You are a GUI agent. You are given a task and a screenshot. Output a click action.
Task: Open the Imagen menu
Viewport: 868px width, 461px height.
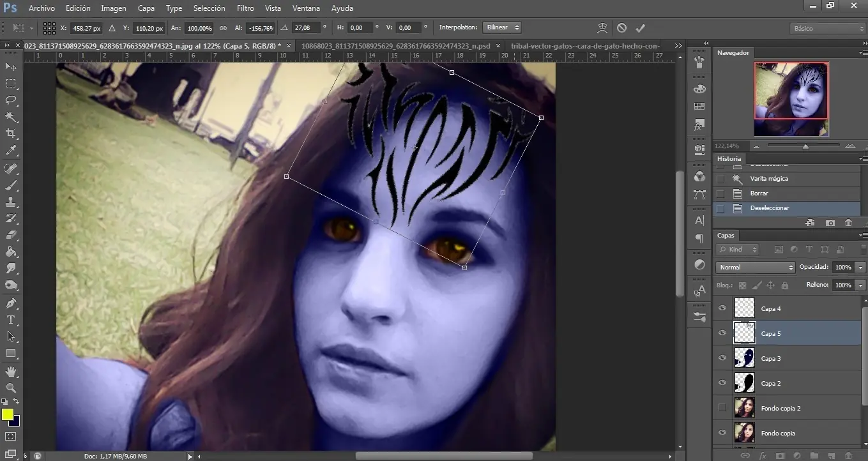pyautogui.click(x=114, y=8)
